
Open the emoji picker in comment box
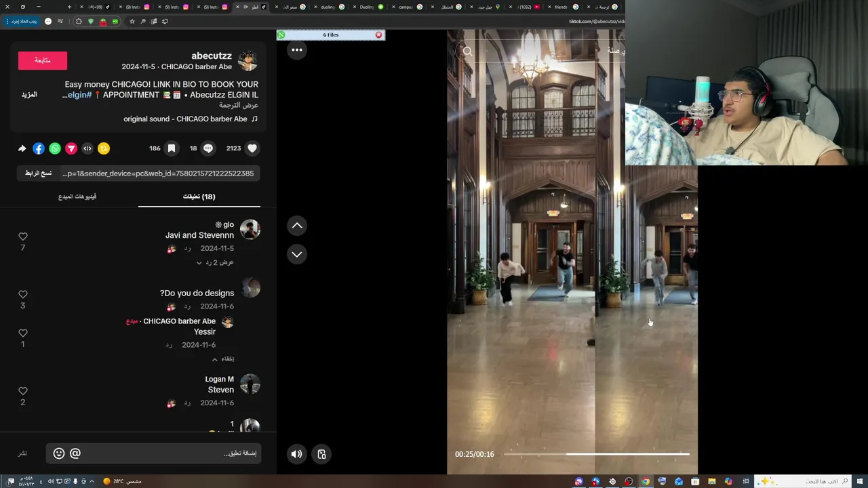[59, 453]
